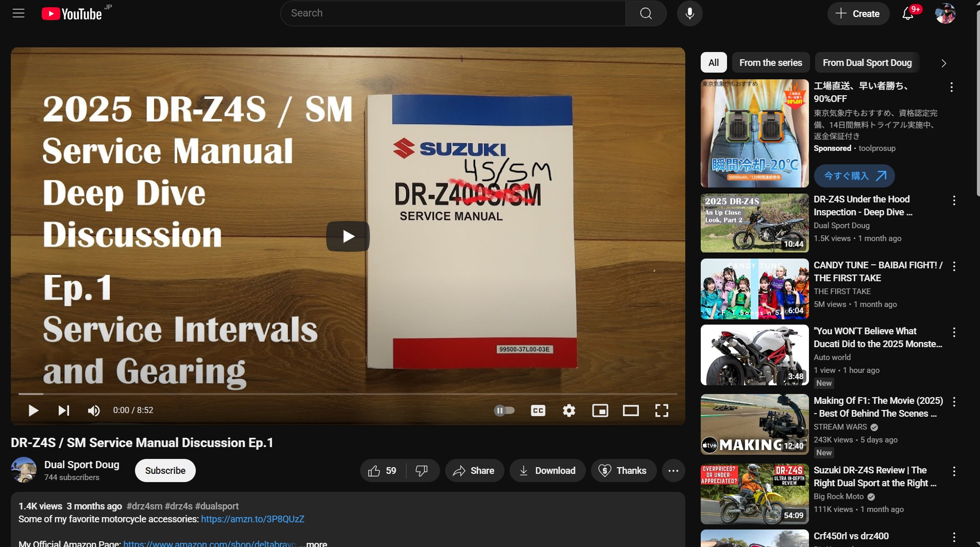Focus the Search input field
Viewport: 980px width, 547px height.
(453, 13)
